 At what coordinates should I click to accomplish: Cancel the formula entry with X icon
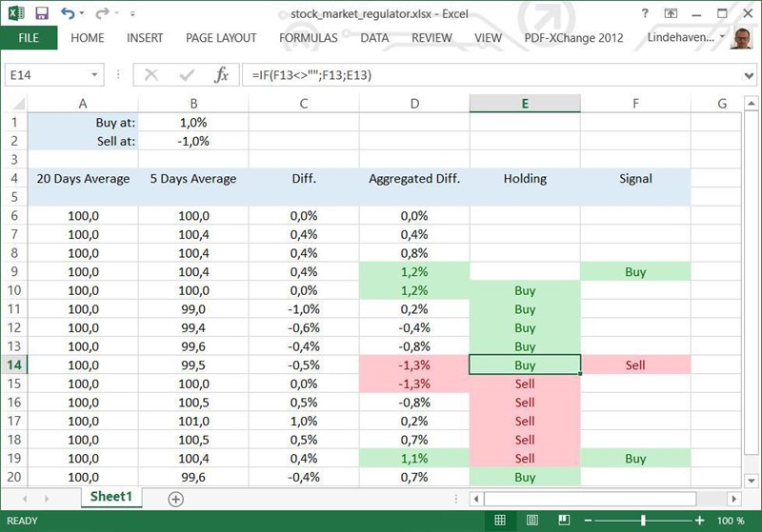tap(151, 74)
